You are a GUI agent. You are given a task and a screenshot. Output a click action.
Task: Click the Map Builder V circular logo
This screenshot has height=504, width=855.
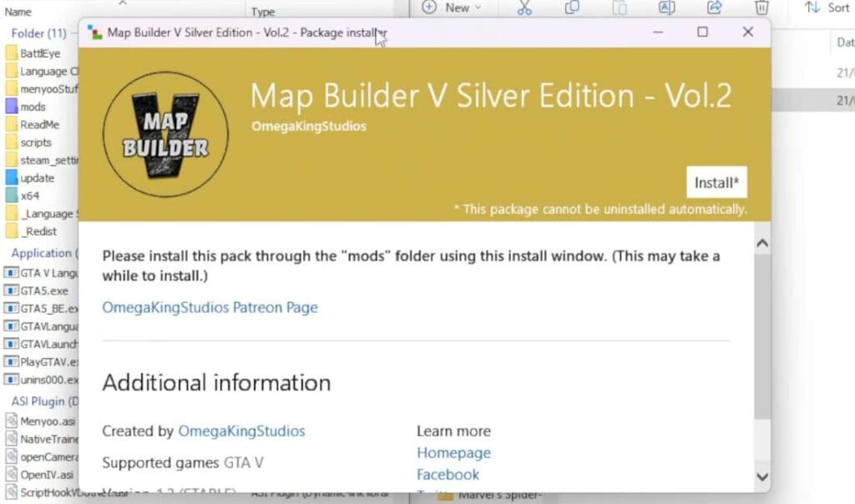[x=164, y=134]
